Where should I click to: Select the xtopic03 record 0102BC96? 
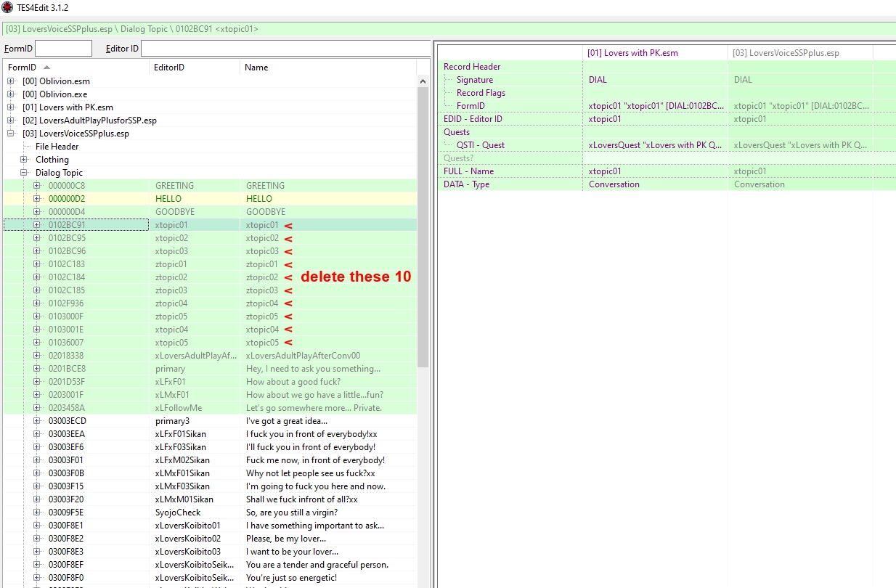(210, 251)
